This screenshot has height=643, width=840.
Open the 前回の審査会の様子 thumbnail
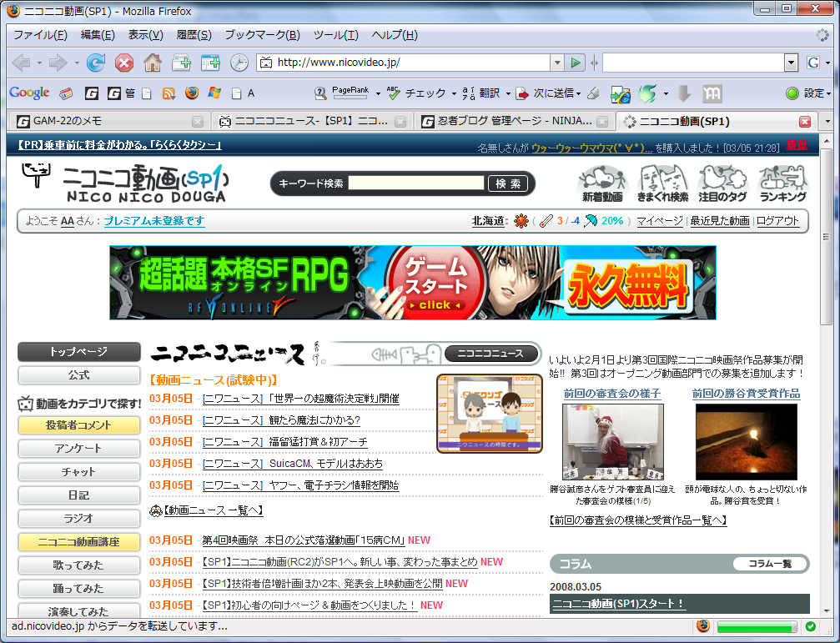pos(612,442)
